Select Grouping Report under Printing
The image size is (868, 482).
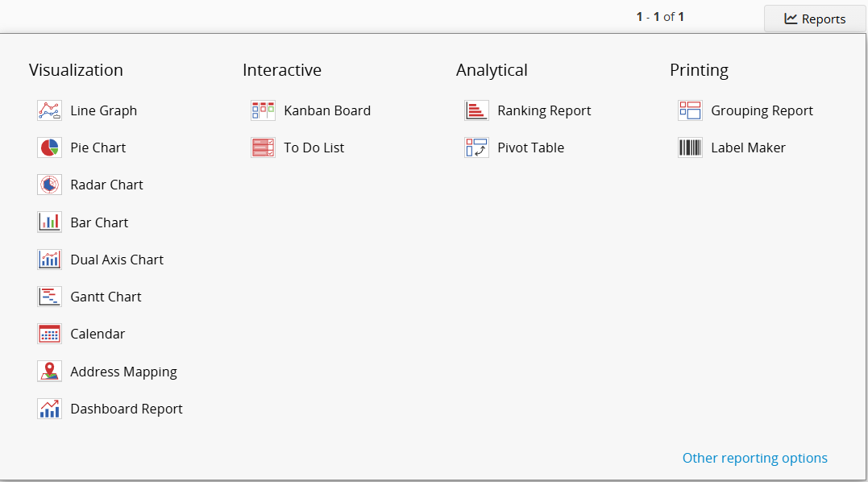pos(762,110)
